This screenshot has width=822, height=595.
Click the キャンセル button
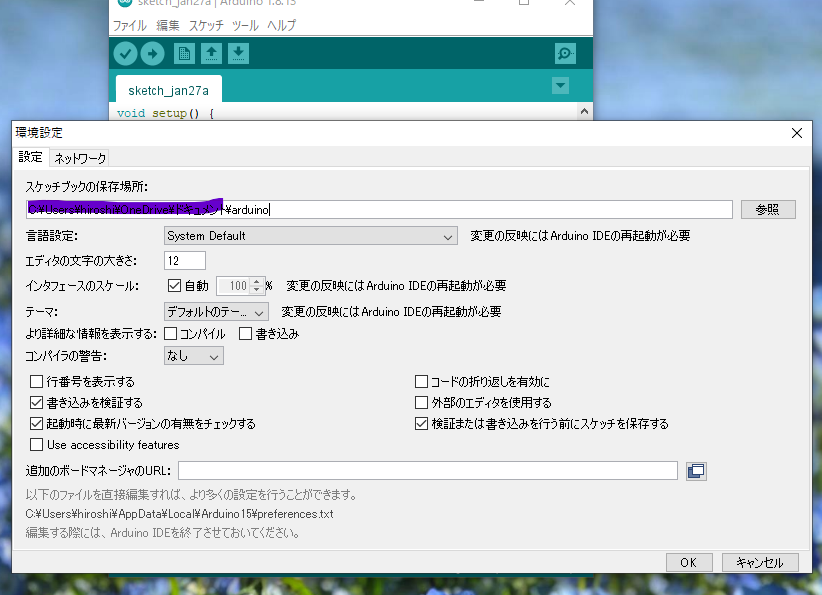[760, 562]
